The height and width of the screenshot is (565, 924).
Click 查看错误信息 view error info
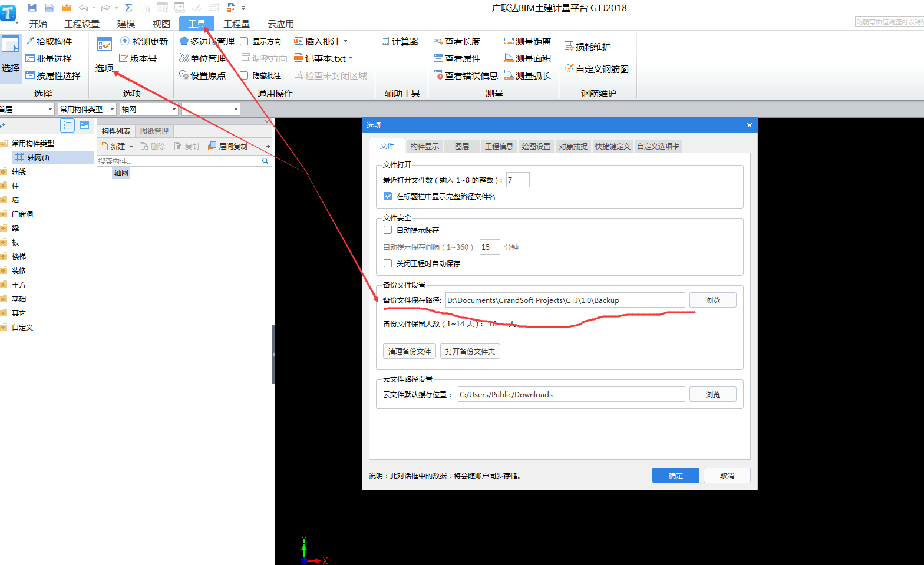[x=466, y=75]
